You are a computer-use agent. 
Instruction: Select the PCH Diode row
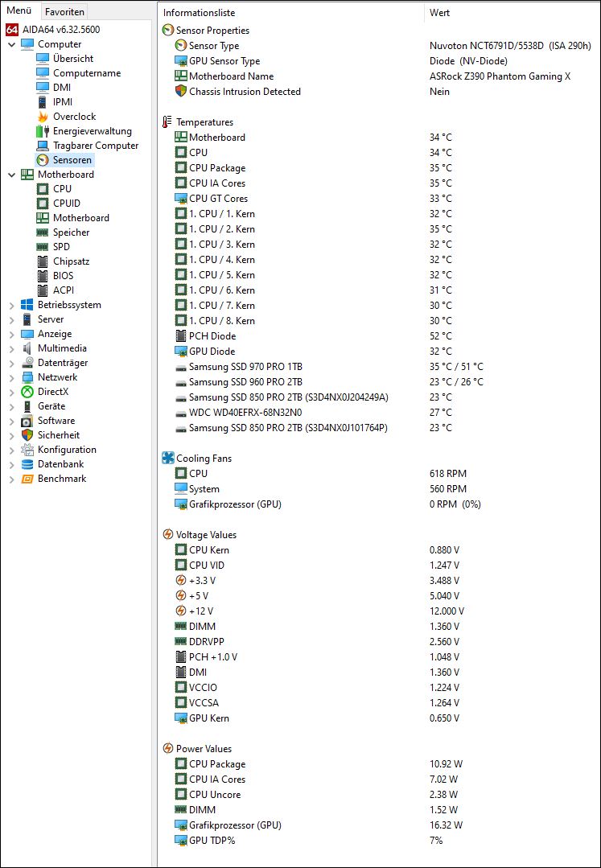378,336
